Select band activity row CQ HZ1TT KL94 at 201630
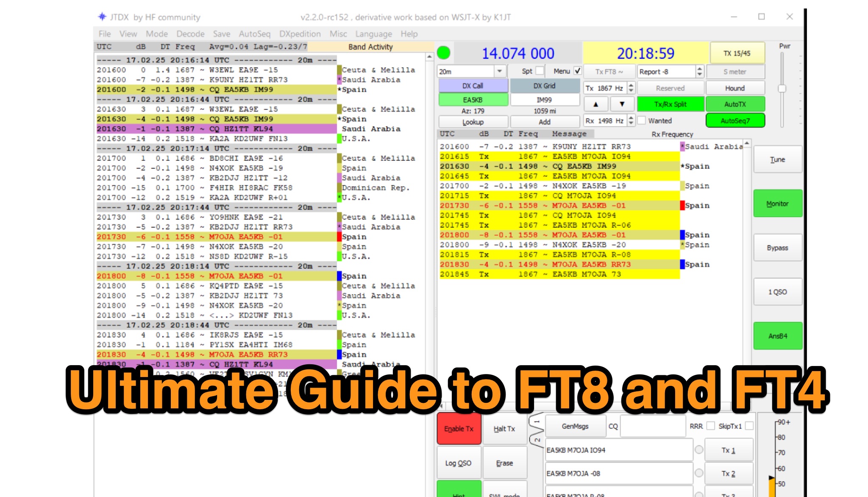 click(x=217, y=128)
